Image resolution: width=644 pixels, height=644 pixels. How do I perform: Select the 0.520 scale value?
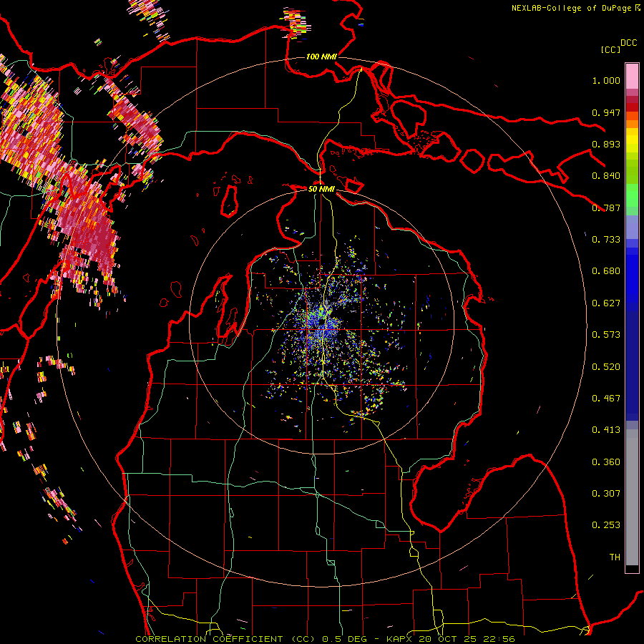(x=606, y=367)
